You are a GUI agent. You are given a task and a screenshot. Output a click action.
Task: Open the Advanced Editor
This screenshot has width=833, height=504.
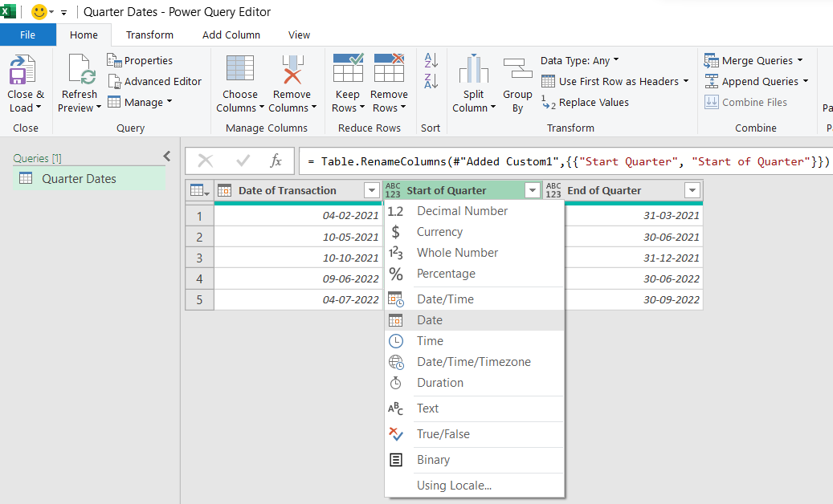coord(154,81)
